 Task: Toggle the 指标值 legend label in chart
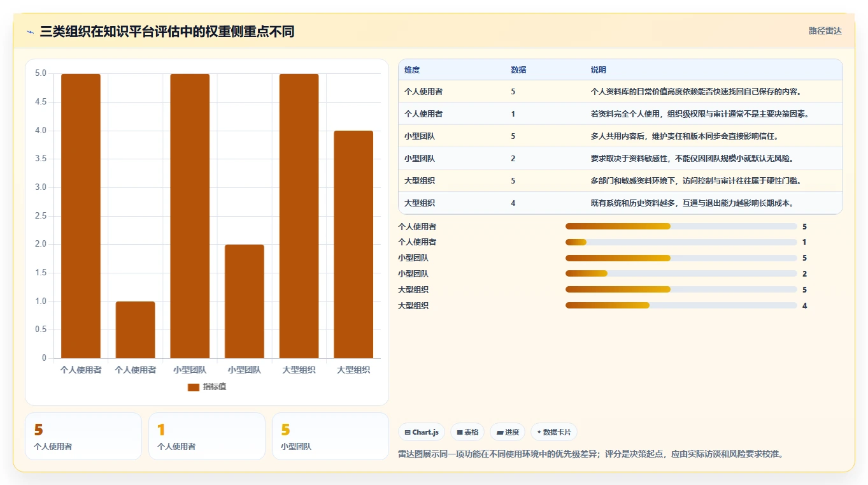(215, 387)
